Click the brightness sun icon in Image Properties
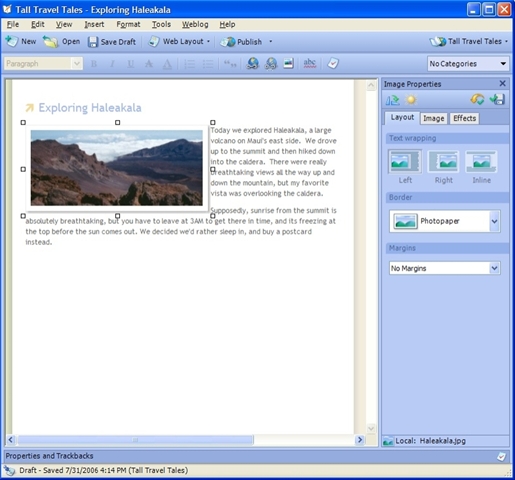515x480 pixels. tap(411, 100)
